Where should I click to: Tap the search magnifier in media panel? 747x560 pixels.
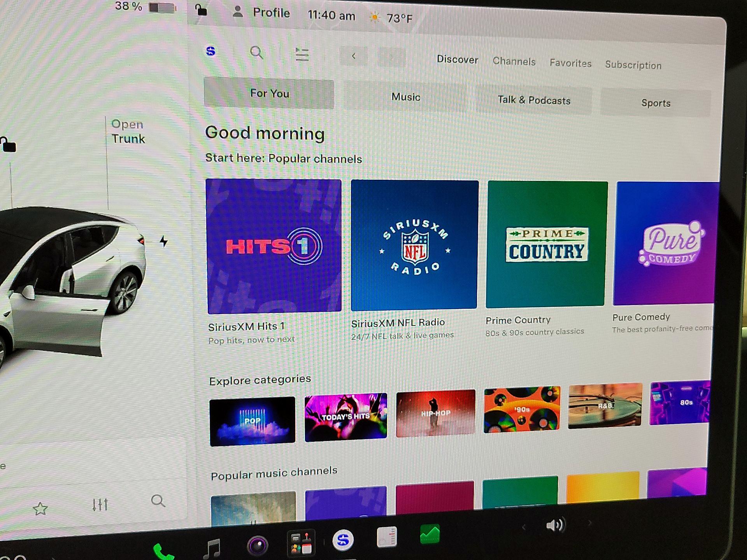point(158,501)
